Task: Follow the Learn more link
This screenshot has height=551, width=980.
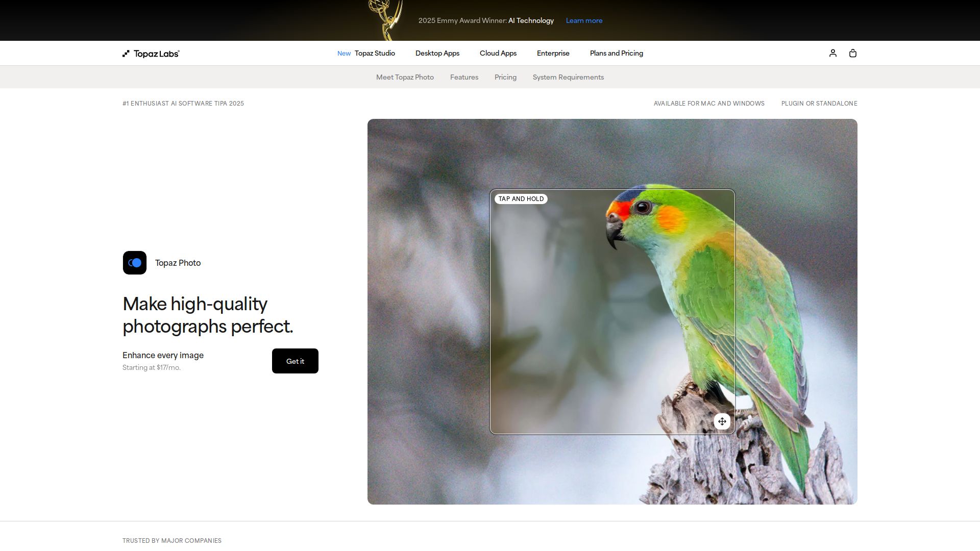Action: (584, 20)
